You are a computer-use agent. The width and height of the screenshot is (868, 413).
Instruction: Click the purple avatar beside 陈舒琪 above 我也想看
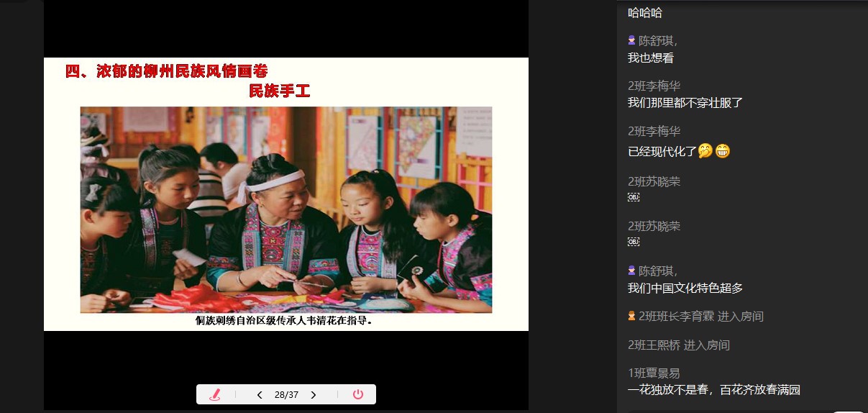point(632,41)
